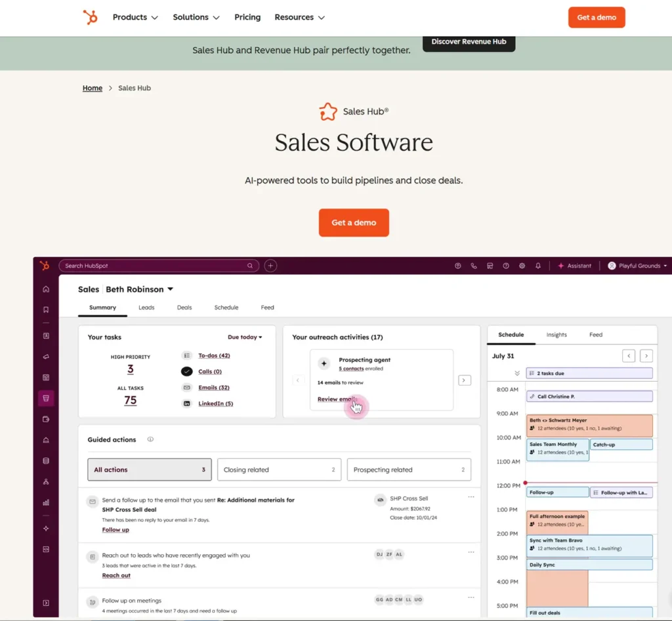Image resolution: width=672 pixels, height=621 pixels.
Task: Click Pricing in site header
Action: click(x=247, y=17)
